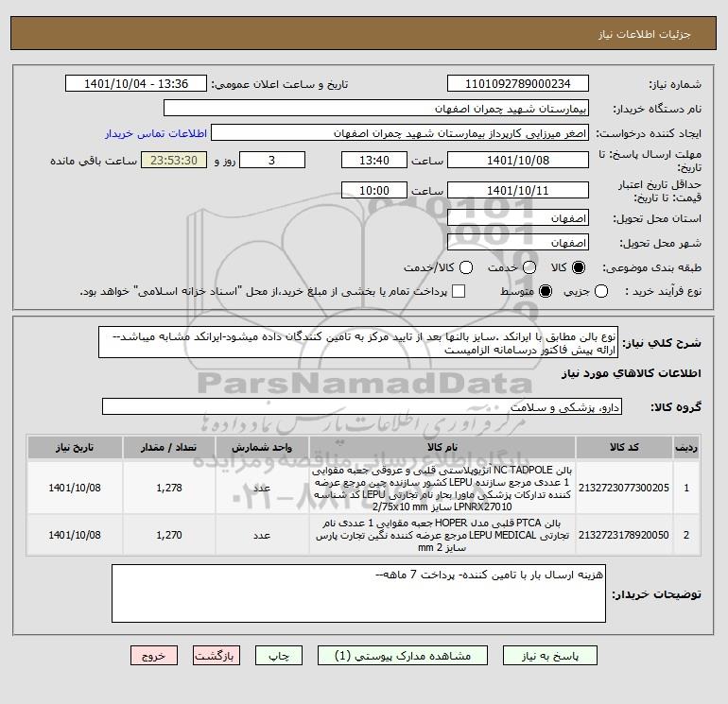Click remaining time countdown 23:53:30
Viewport: 728px width, 704px height.
(x=174, y=160)
